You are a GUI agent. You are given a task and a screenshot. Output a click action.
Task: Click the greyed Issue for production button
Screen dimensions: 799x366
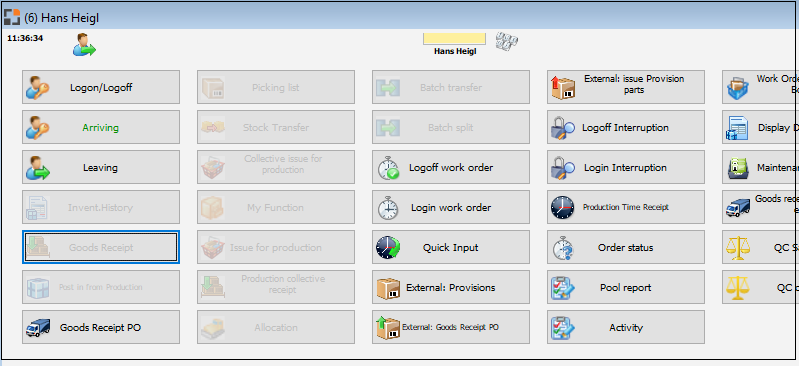276,247
